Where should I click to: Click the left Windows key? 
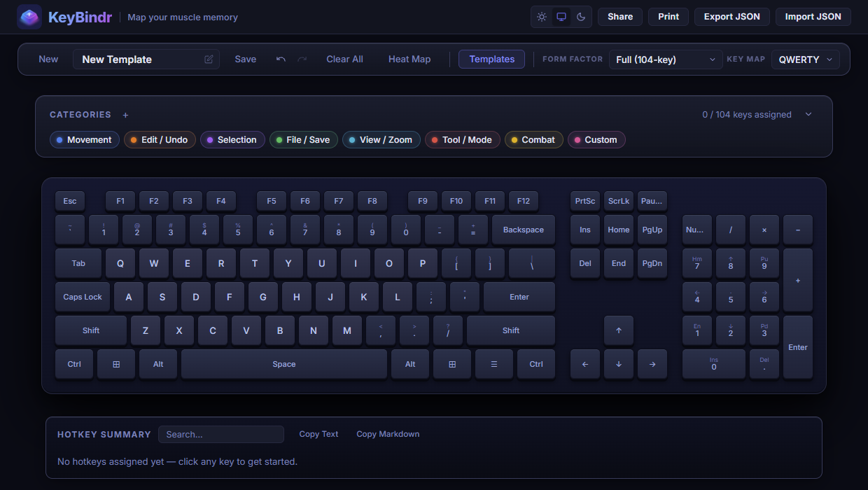pyautogui.click(x=116, y=364)
